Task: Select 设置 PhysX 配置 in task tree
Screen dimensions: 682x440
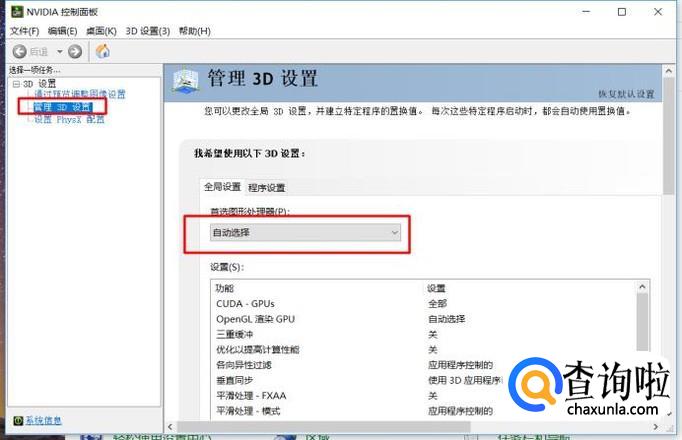Action: point(69,120)
